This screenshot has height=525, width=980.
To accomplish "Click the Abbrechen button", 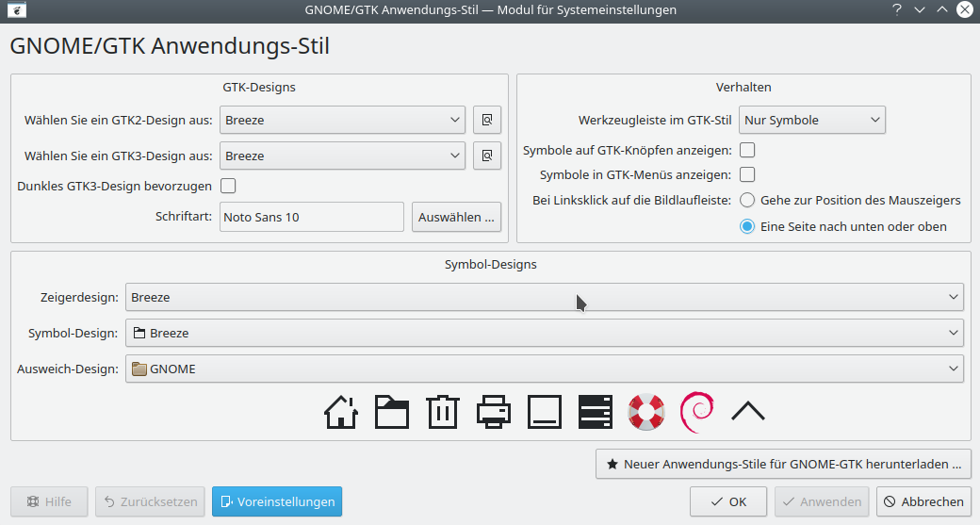I will pos(923,501).
